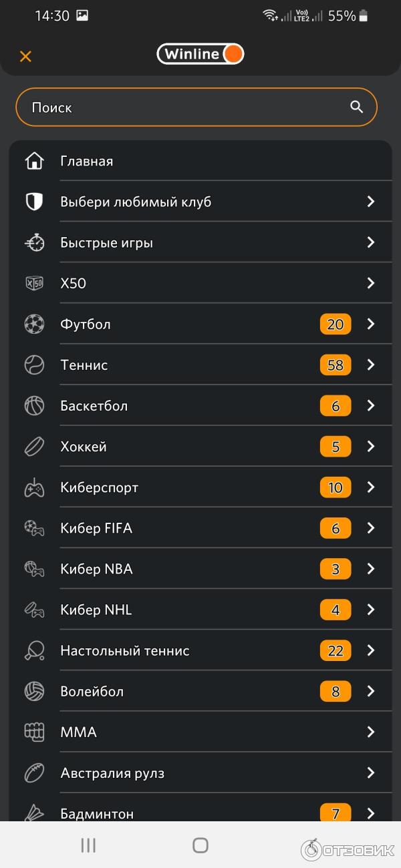Open Австралия рулз category
Image resolution: width=401 pixels, height=868 pixels.
coord(112,773)
